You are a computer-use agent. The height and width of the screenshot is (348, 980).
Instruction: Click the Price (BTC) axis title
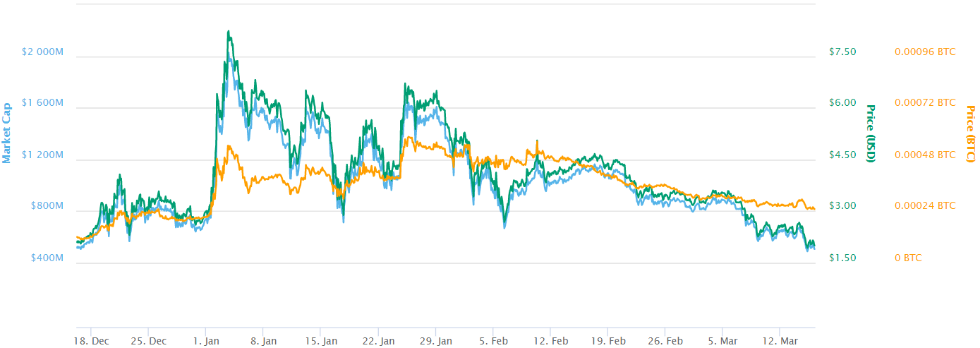[970, 133]
